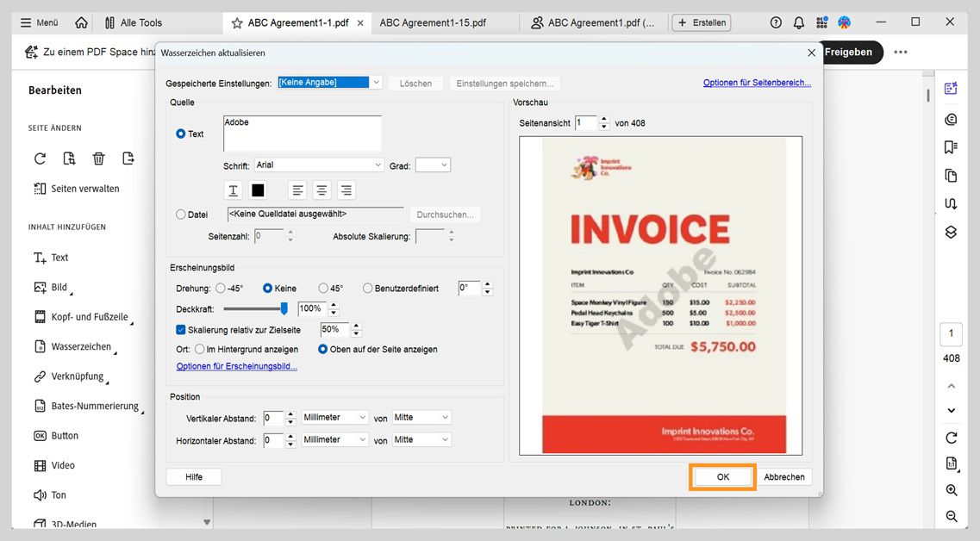Click the delete page trash icon
This screenshot has height=541, width=980.
[98, 159]
